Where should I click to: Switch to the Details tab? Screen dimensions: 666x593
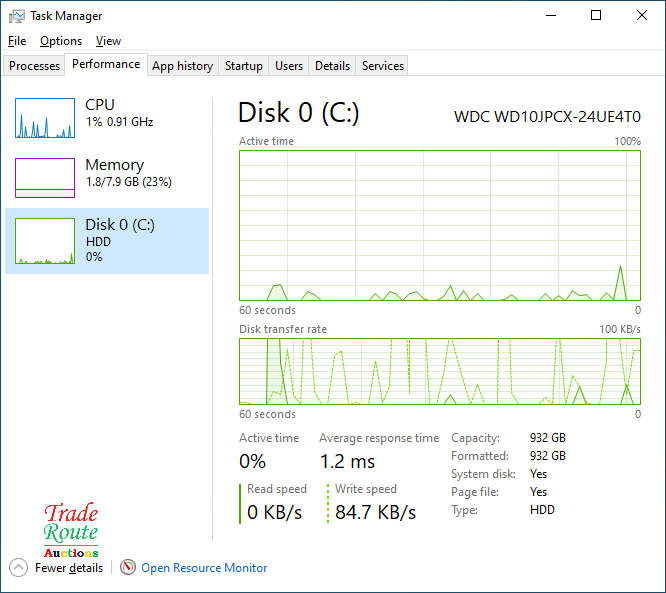[x=332, y=66]
